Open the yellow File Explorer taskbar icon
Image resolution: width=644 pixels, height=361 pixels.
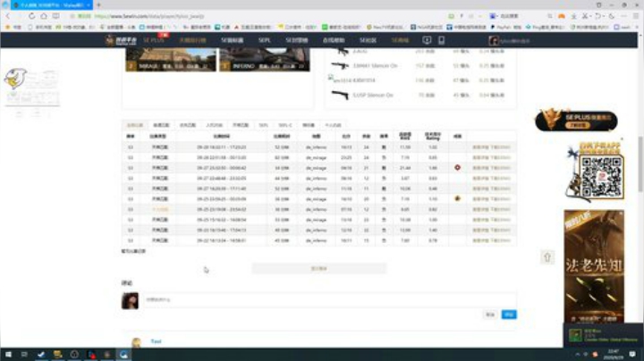point(57,355)
